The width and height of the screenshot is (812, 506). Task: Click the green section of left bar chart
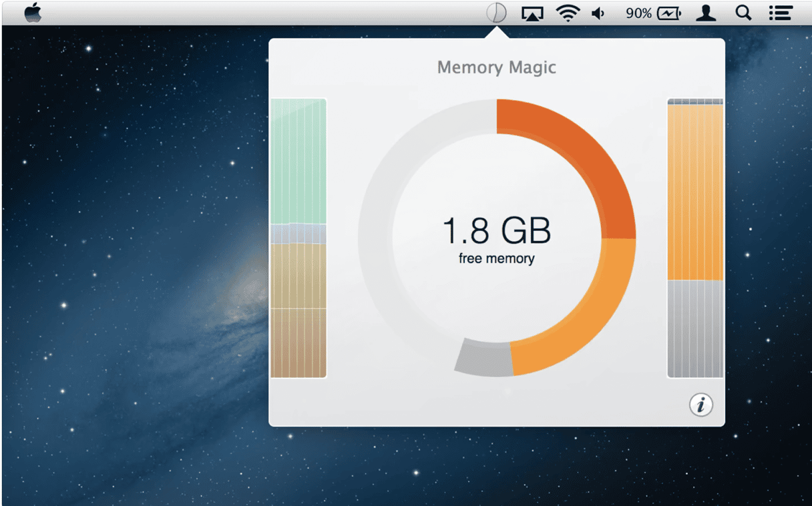pos(298,162)
